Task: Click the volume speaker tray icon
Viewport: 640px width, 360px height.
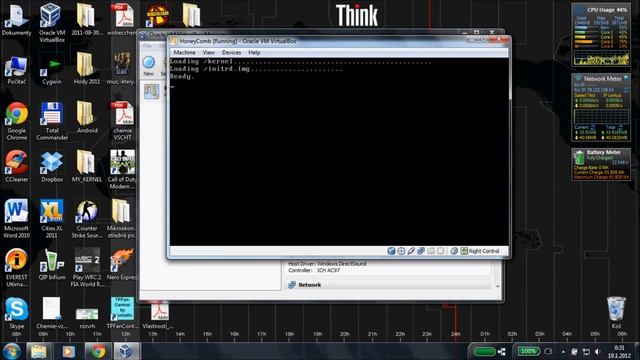Action: tap(598, 351)
